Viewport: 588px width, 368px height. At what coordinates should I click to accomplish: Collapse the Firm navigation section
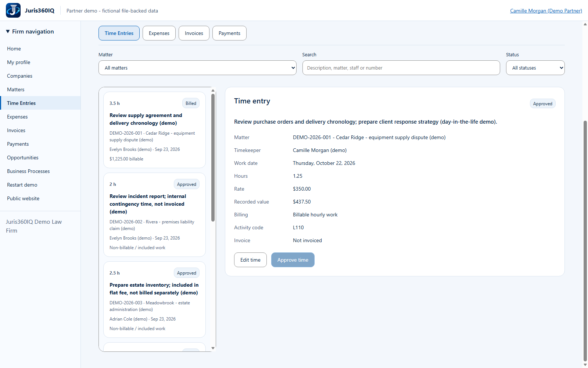tap(30, 31)
